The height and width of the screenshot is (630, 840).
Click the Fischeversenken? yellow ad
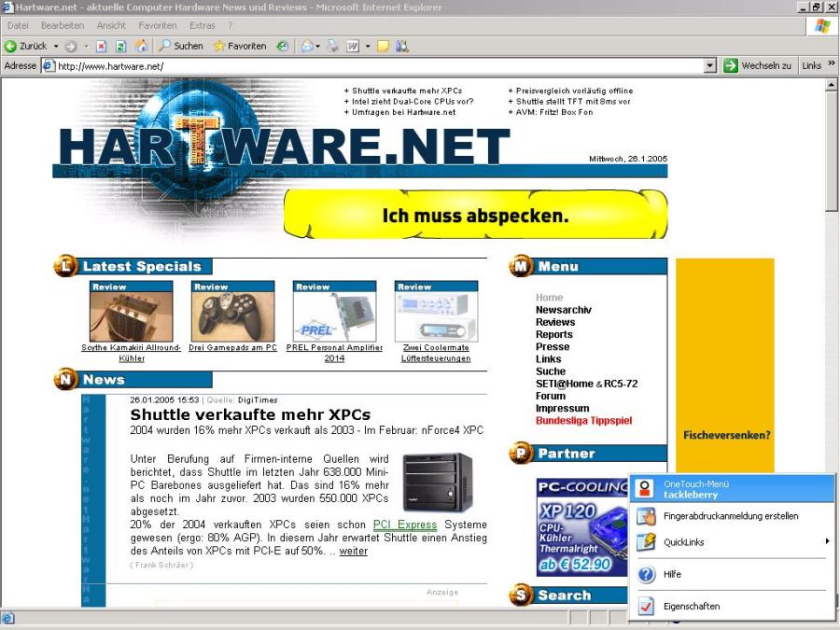(x=725, y=366)
